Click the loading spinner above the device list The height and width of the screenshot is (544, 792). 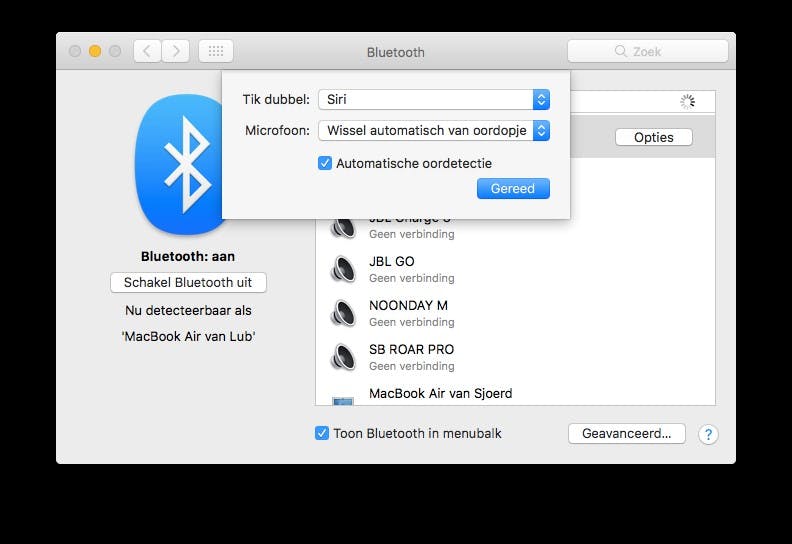point(687,102)
